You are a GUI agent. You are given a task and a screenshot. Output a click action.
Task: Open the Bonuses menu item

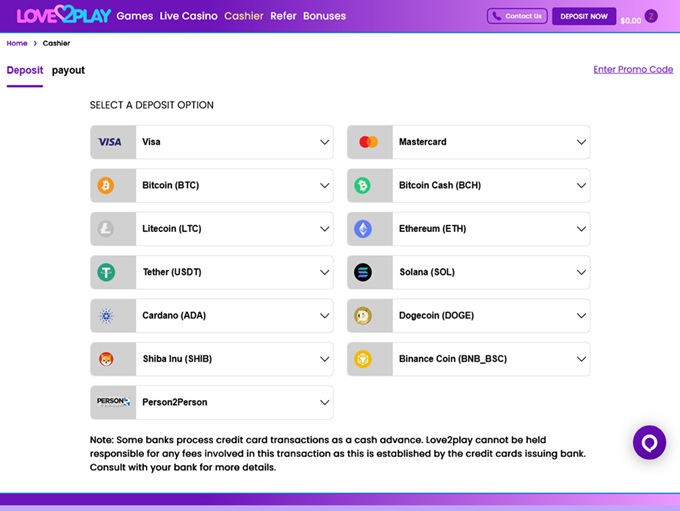[x=324, y=16]
